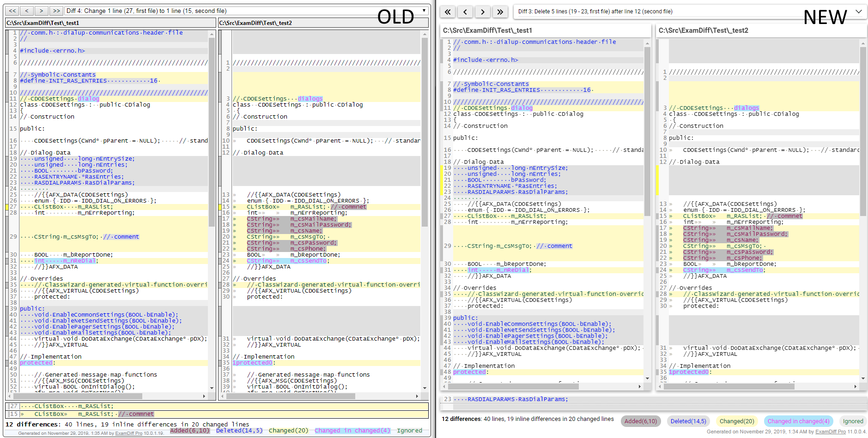Select line 35 '1protected0:' in OLD right pane
This screenshot has height=438, width=868.
(x=326, y=363)
